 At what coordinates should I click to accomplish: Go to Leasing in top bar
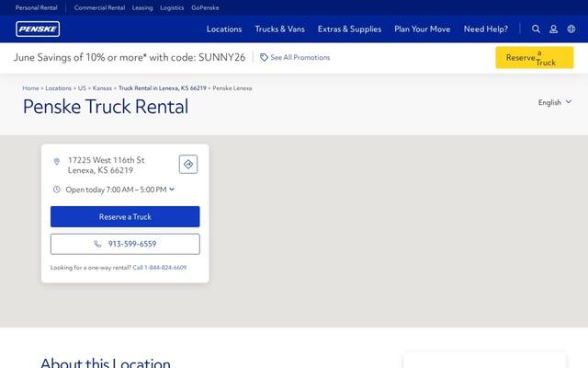142,7
